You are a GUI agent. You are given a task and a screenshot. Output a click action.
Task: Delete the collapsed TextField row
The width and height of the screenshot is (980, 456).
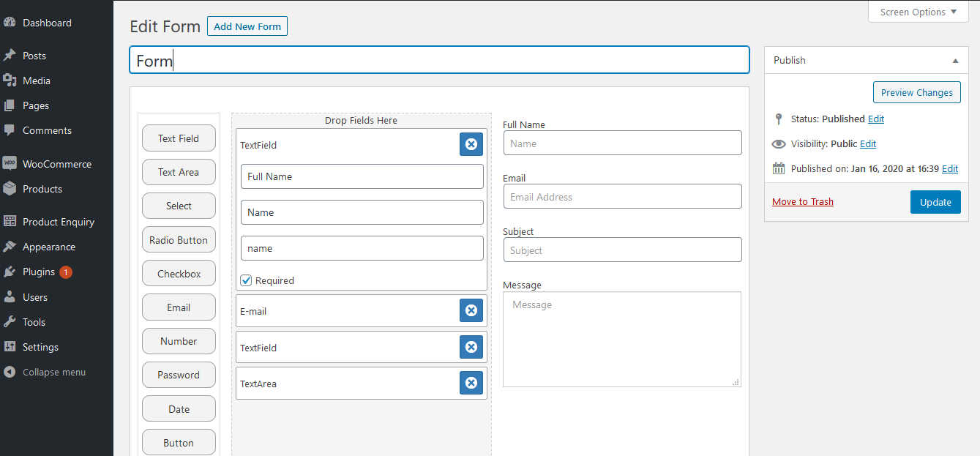coord(471,347)
